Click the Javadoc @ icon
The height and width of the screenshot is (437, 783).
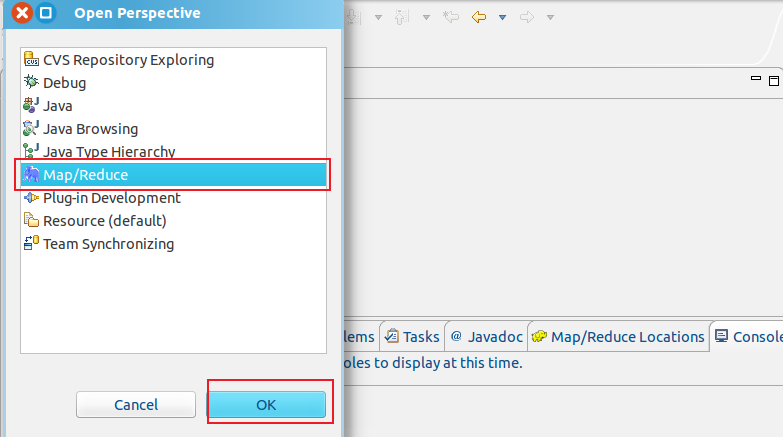click(x=456, y=336)
